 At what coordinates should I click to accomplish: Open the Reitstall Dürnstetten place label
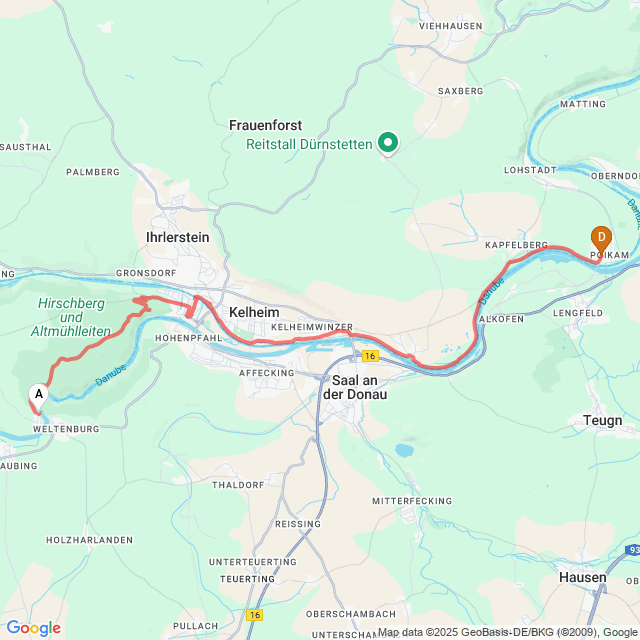coord(309,144)
